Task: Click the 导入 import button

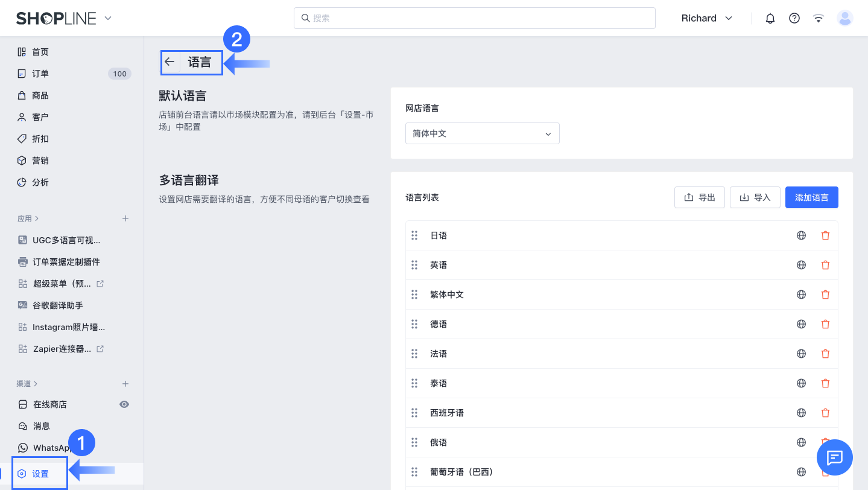Action: [x=755, y=197]
